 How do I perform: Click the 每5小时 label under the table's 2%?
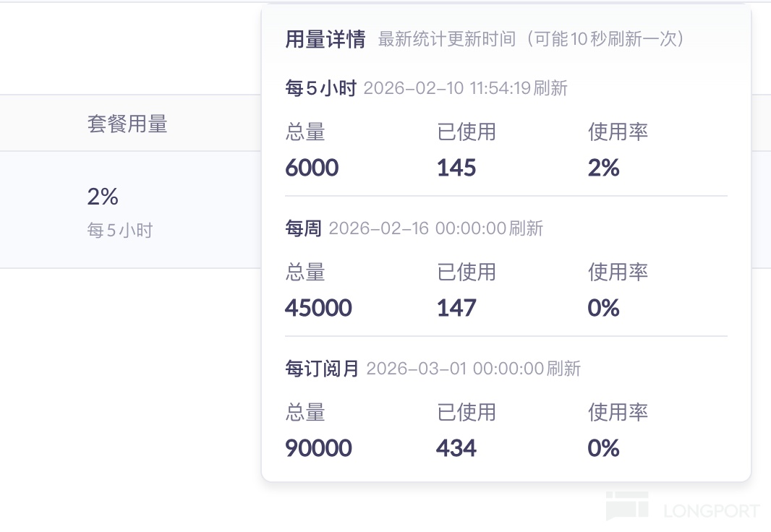point(120,231)
